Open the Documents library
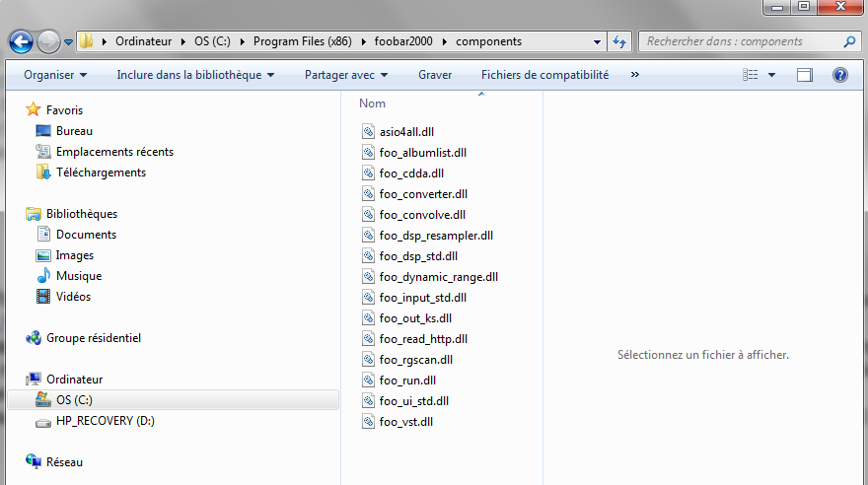868x485 pixels. [x=86, y=235]
